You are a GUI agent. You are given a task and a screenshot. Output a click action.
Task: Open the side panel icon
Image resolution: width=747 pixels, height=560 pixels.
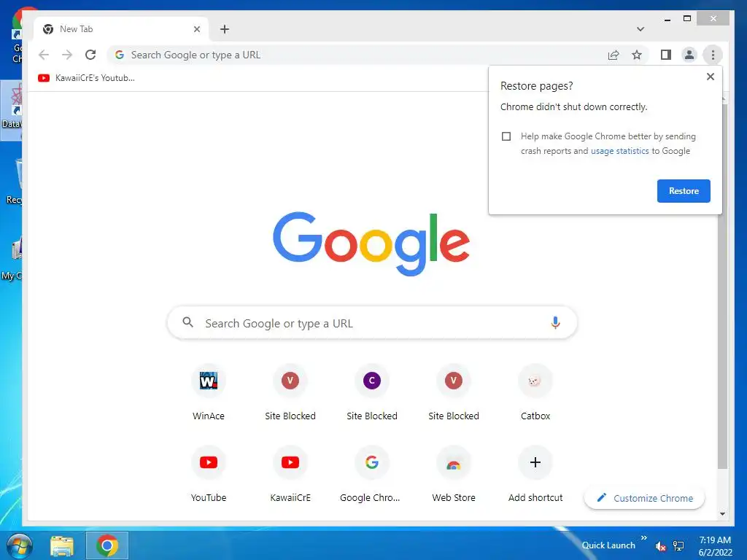click(x=666, y=55)
